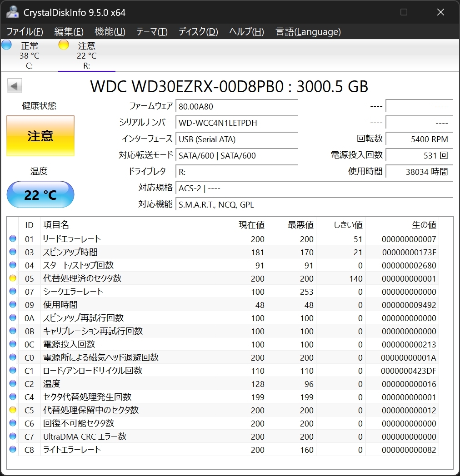Click the interface field USB (Serial ATA)

point(237,139)
